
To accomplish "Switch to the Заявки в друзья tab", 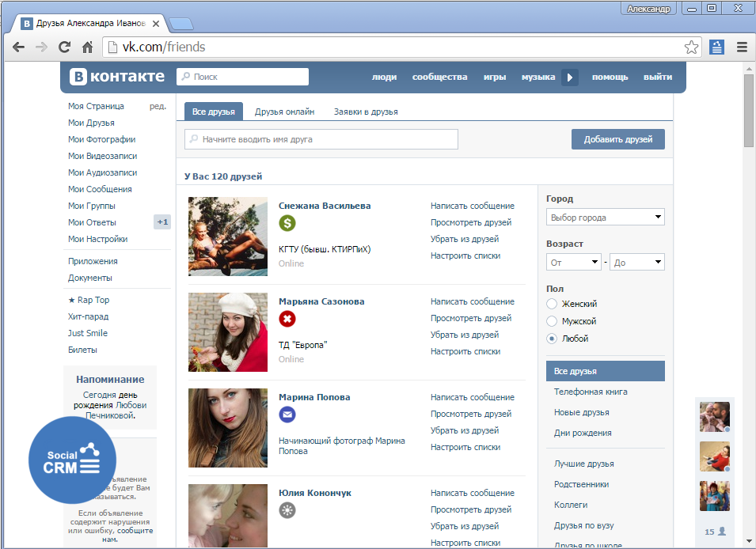I will (x=366, y=112).
